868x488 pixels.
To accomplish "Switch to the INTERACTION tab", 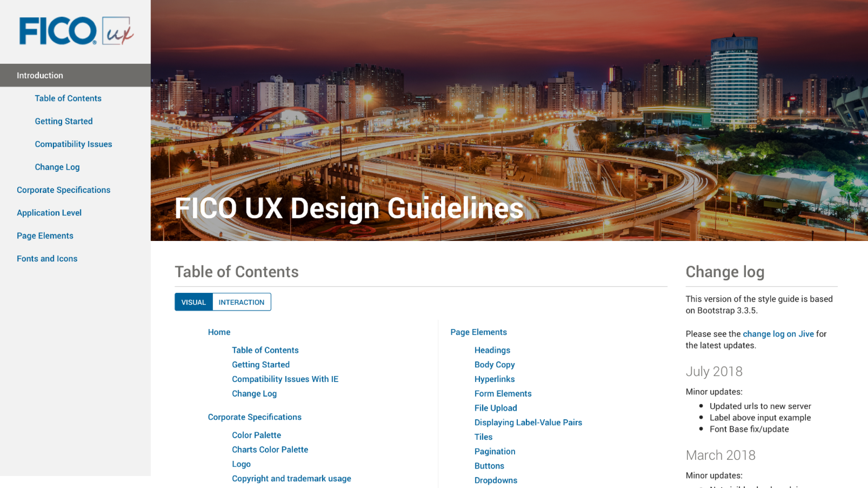I will tap(241, 302).
